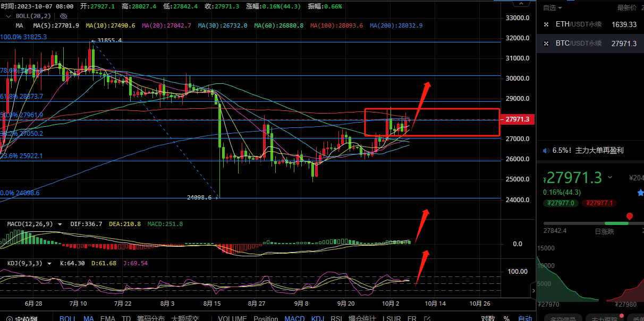Enable the 爆仓统计 sub-indicator
Viewport: 644px width, 321px height.
[x=362, y=319]
